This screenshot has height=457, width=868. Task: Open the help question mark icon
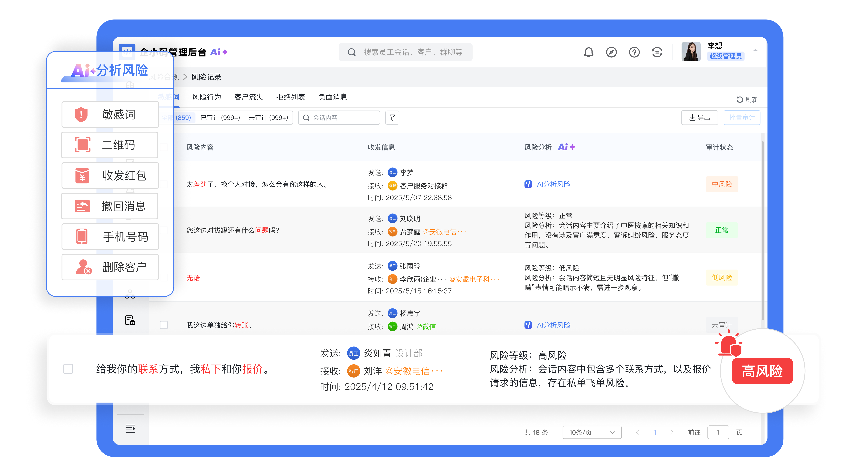(x=634, y=52)
